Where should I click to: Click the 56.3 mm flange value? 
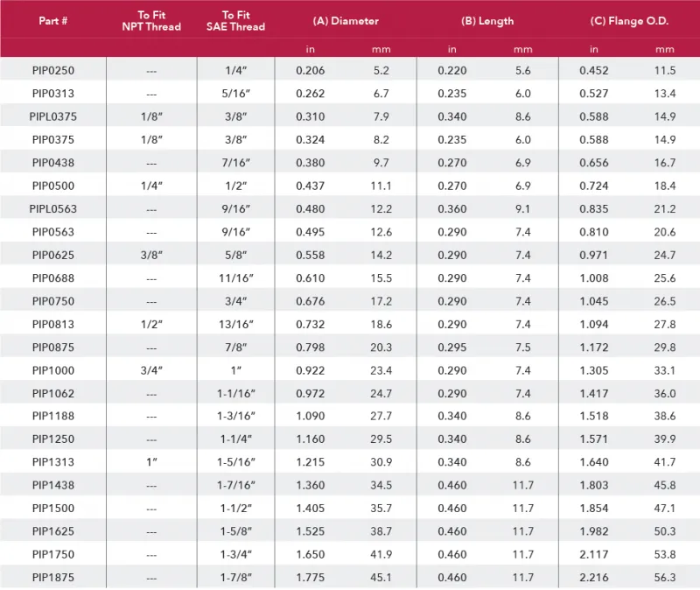pyautogui.click(x=665, y=577)
